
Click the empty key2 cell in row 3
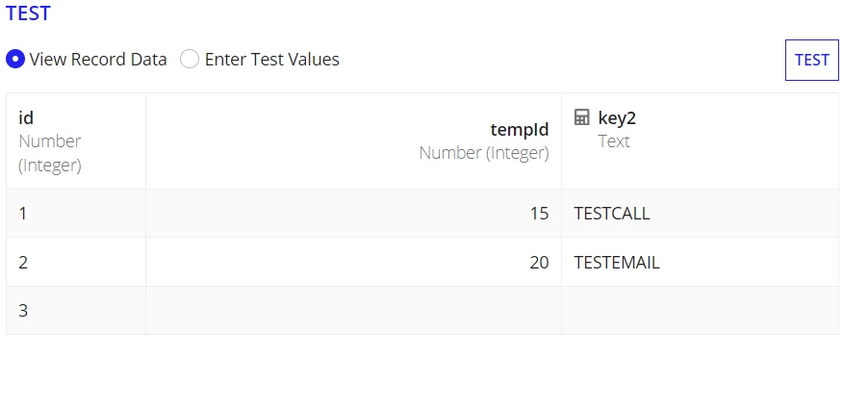click(701, 311)
